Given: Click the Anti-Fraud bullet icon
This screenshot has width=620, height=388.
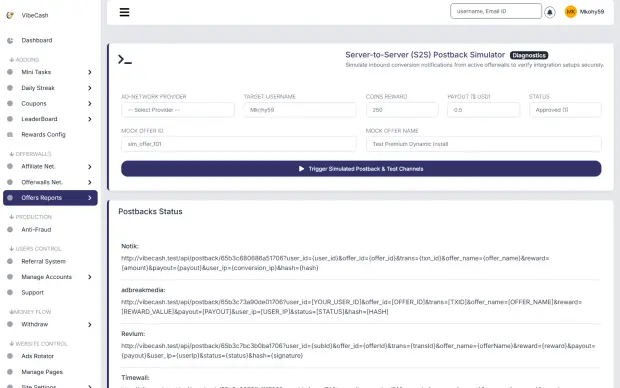Looking at the screenshot, I should point(10,229).
